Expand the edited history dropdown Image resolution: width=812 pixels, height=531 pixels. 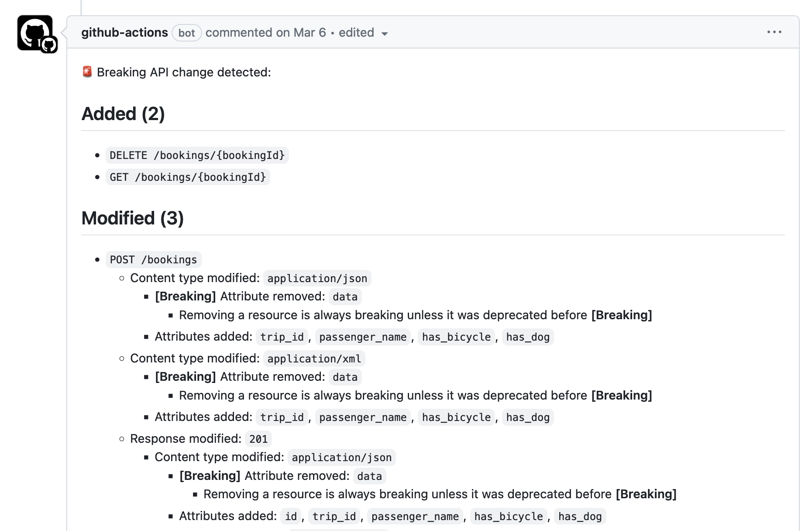coord(363,33)
